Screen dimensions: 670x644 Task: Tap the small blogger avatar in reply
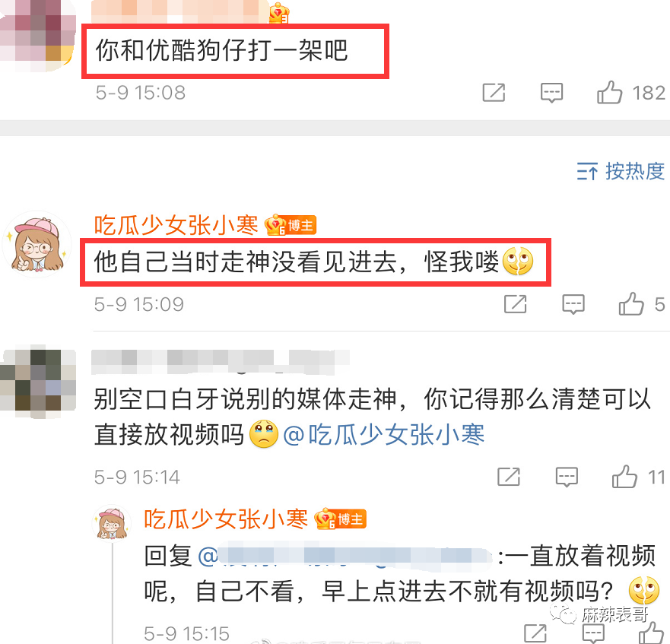(112, 522)
